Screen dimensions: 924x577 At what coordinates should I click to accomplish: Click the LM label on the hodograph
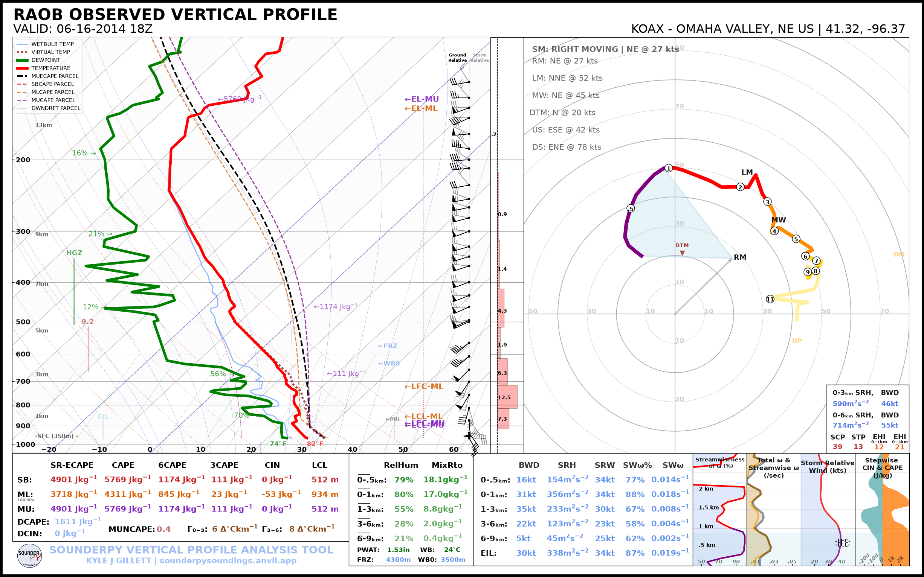[x=747, y=172]
